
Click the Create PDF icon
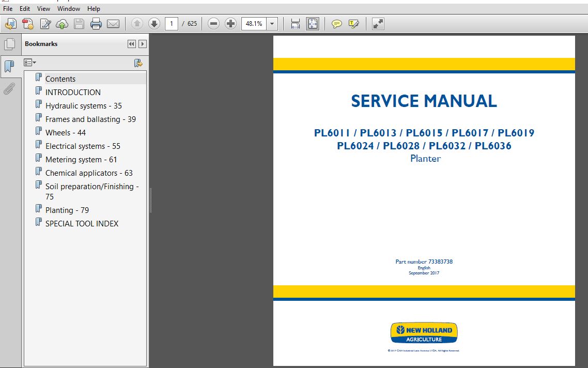(28, 24)
